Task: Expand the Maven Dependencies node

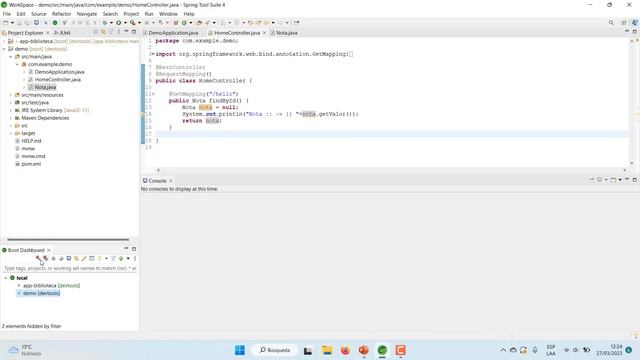Action: click(11, 118)
